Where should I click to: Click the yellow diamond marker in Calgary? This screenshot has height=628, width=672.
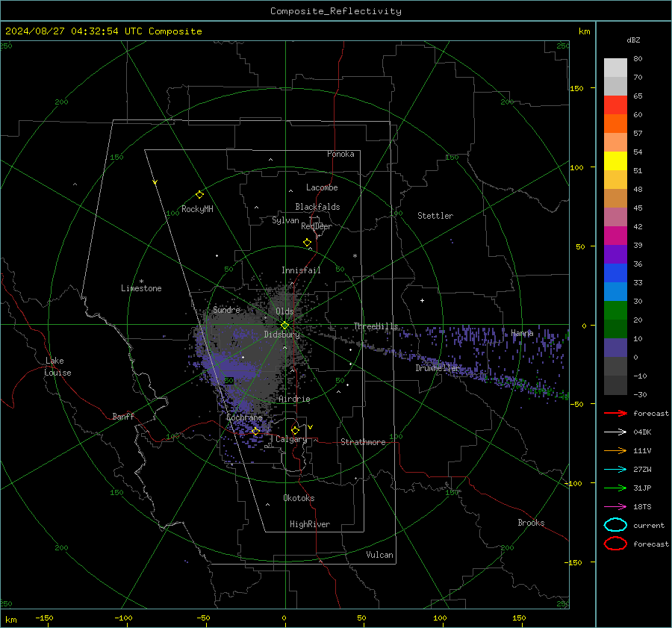coord(295,430)
